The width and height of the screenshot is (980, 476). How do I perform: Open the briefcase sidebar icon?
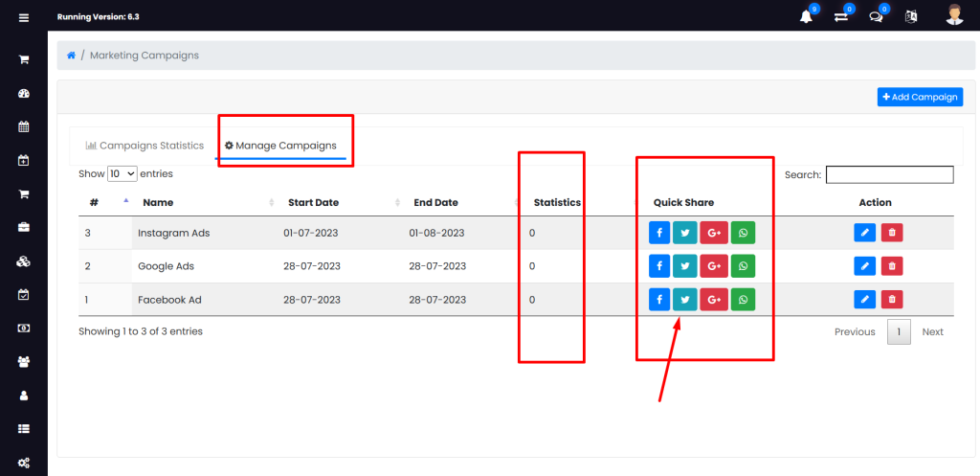point(24,227)
